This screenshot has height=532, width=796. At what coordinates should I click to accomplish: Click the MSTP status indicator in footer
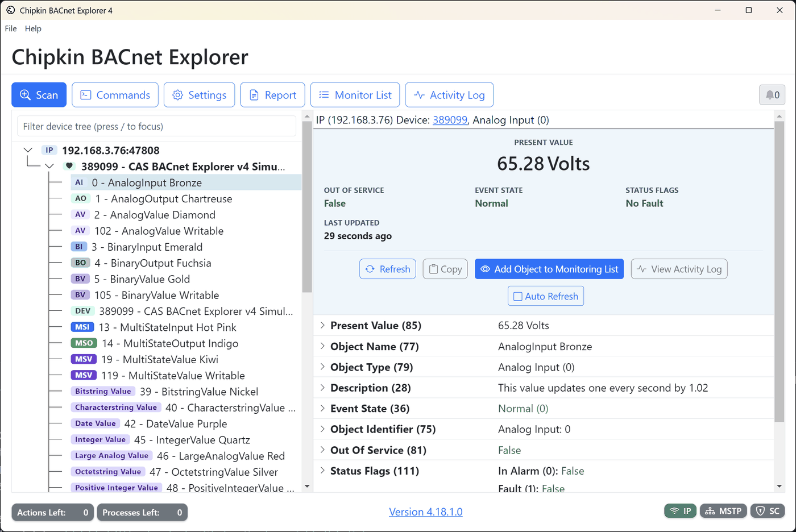point(723,511)
